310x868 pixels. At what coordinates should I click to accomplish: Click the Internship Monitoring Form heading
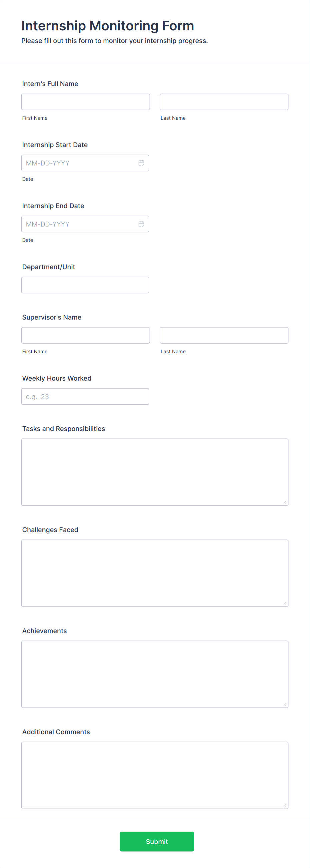[108, 26]
